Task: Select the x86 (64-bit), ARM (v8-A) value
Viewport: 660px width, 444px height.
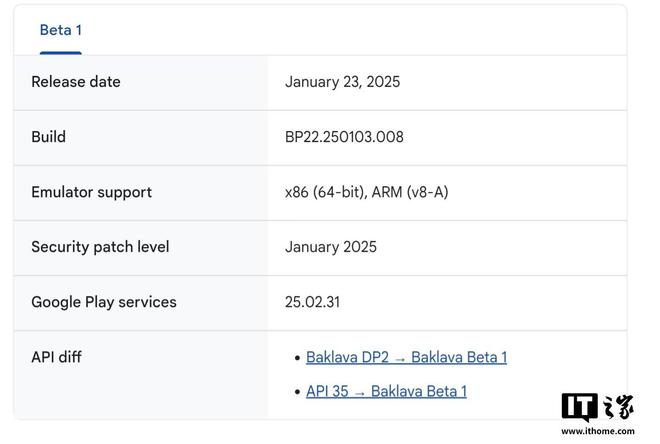Action: (366, 192)
